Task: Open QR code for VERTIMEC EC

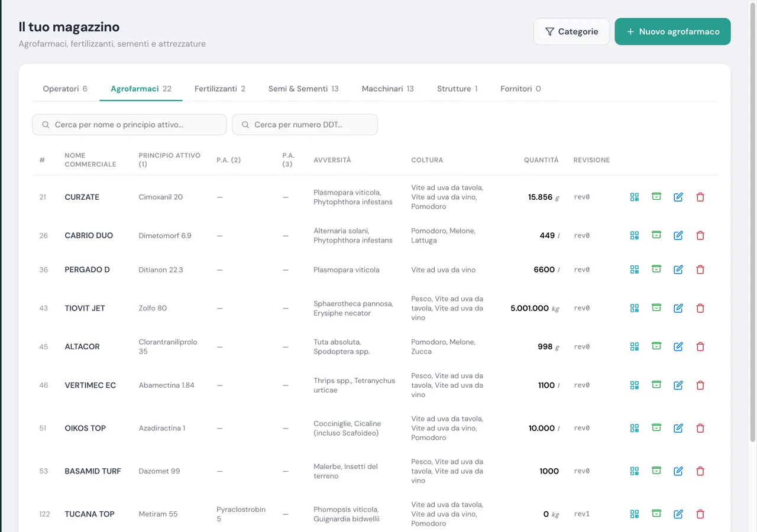Action: point(635,385)
